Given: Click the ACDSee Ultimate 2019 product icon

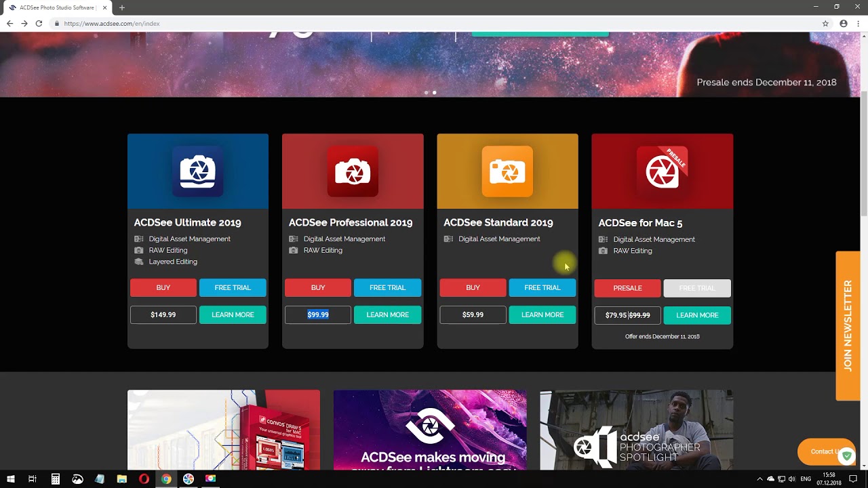Looking at the screenshot, I should (x=197, y=171).
